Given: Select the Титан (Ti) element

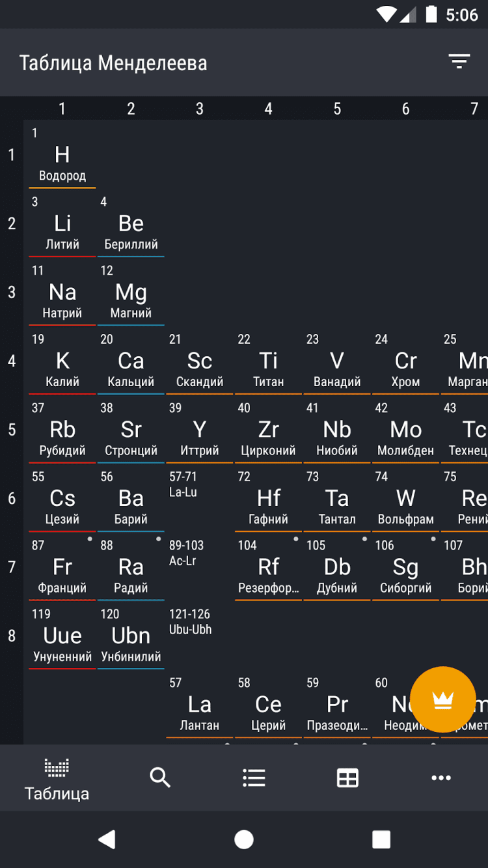Looking at the screenshot, I should click(x=268, y=363).
